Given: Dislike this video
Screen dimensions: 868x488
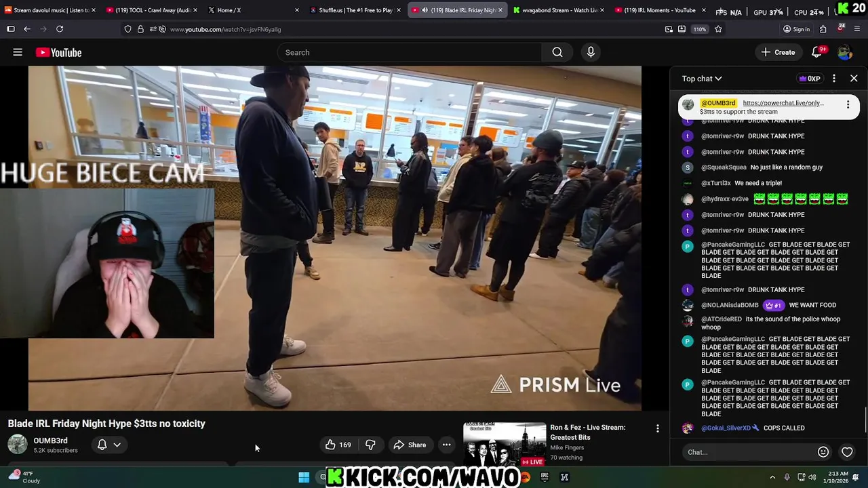Looking at the screenshot, I should (x=370, y=445).
